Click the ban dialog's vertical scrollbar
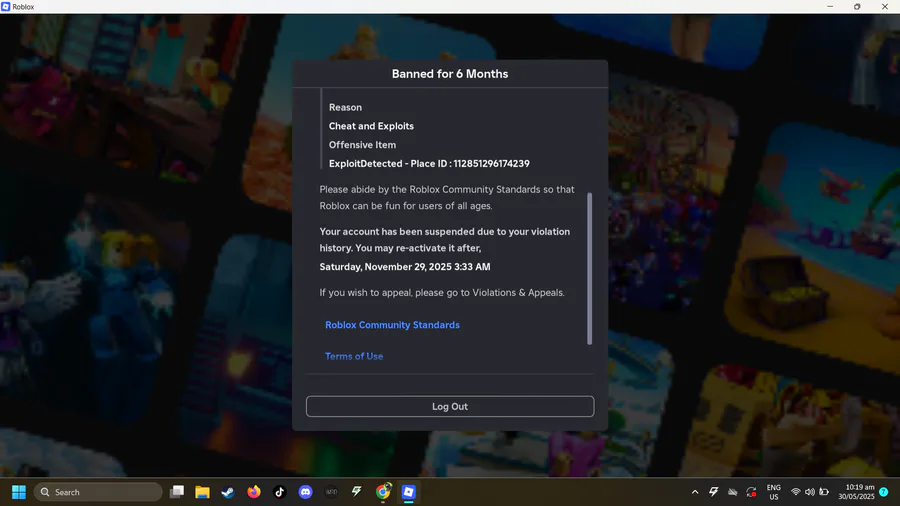The height and width of the screenshot is (506, 900). 589,268
